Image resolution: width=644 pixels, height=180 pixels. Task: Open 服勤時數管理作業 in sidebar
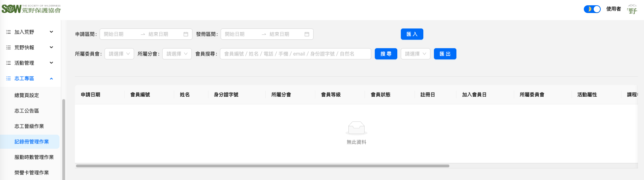(x=34, y=157)
